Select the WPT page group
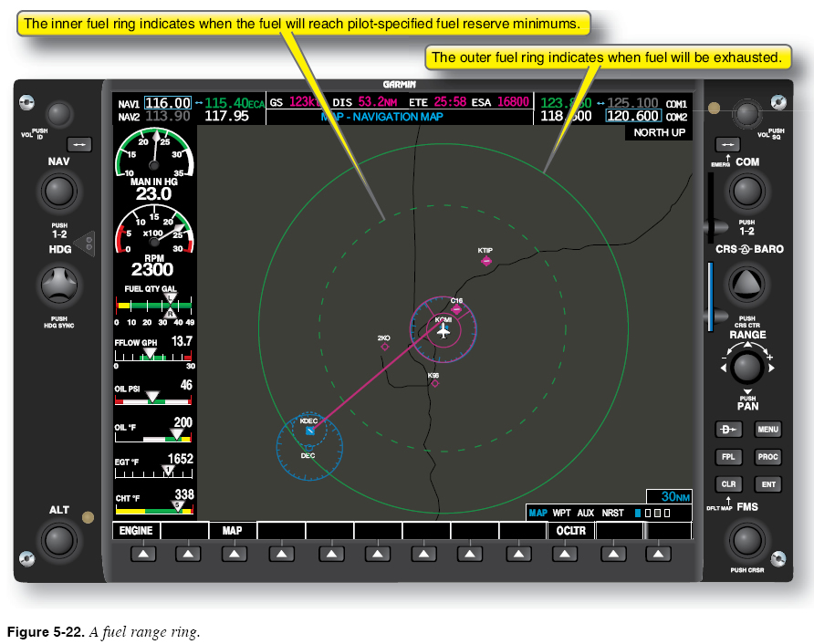Image resolution: width=814 pixels, height=644 pixels. click(562, 514)
